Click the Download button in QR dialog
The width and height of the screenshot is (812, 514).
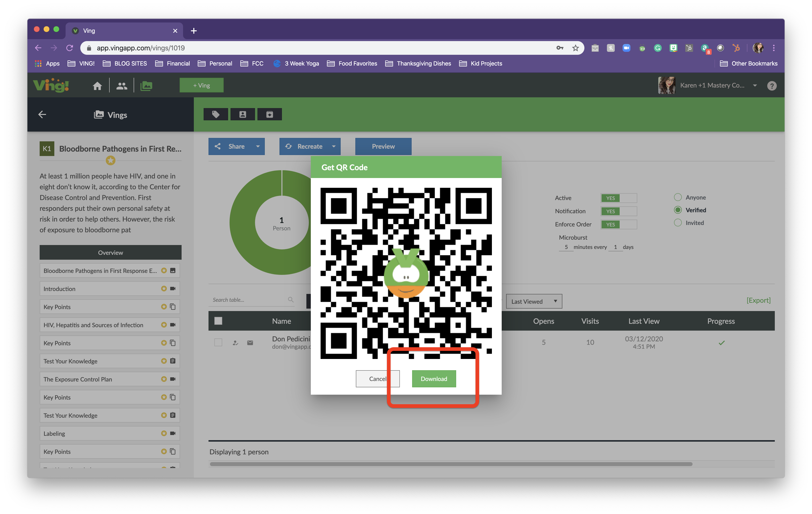pyautogui.click(x=434, y=379)
